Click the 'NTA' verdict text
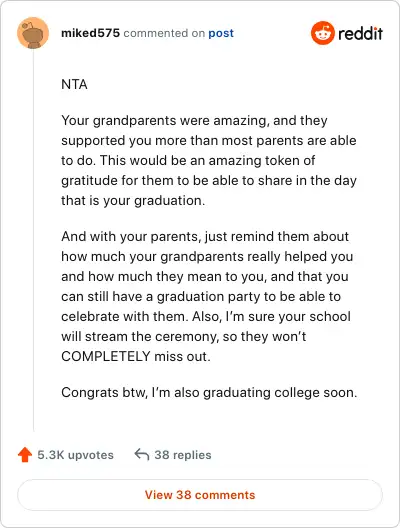Image resolution: width=400 pixels, height=528 pixels. coord(74,84)
